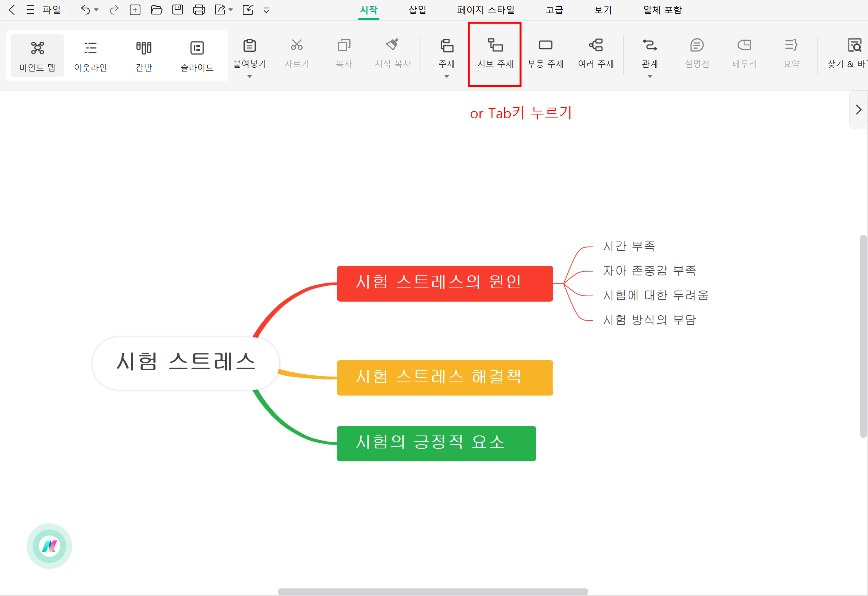Click the 자르기 scissors icon
868x596 pixels.
297,45
